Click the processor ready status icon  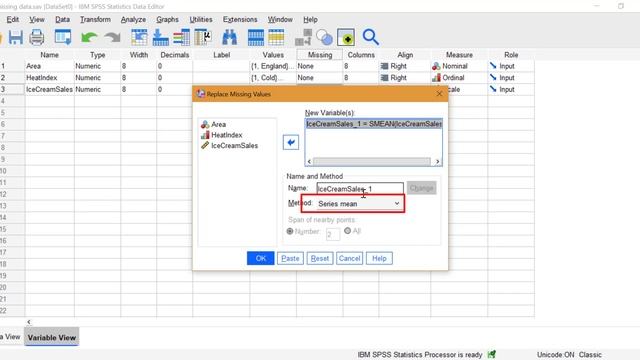pyautogui.click(x=491, y=354)
